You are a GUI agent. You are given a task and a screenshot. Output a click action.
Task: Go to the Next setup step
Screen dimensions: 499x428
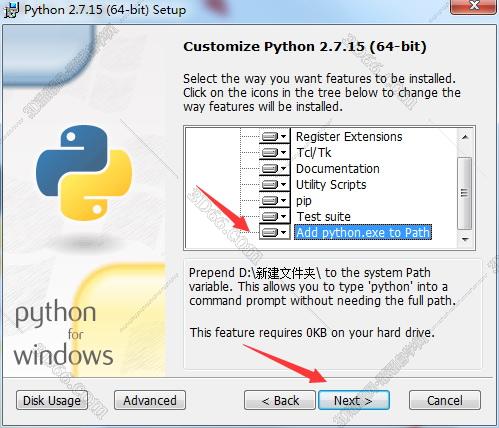pyautogui.click(x=354, y=400)
